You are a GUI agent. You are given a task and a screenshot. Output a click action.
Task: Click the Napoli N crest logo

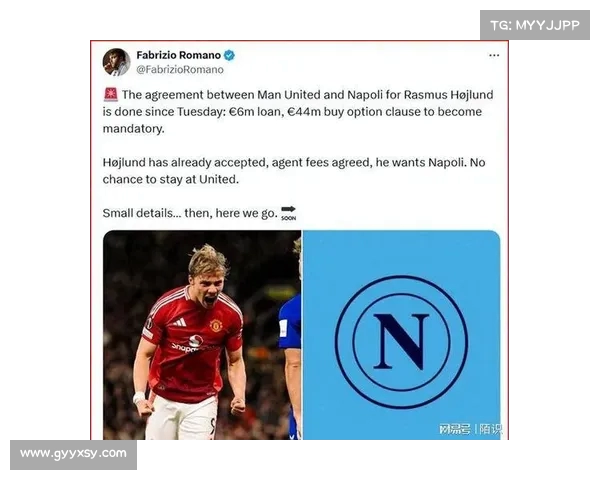point(401,342)
